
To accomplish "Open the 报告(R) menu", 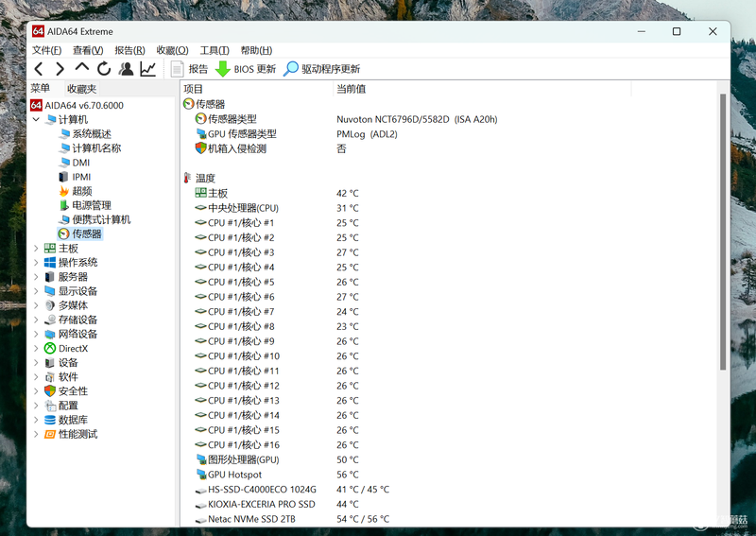I will coord(129,50).
